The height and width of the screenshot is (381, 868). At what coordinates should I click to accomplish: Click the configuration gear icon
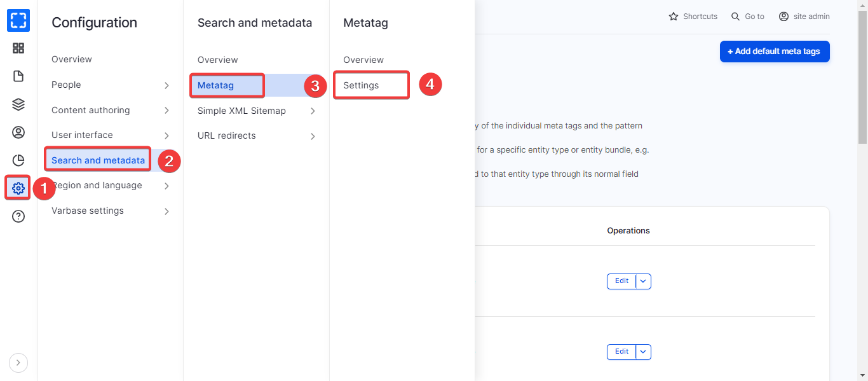click(x=18, y=188)
